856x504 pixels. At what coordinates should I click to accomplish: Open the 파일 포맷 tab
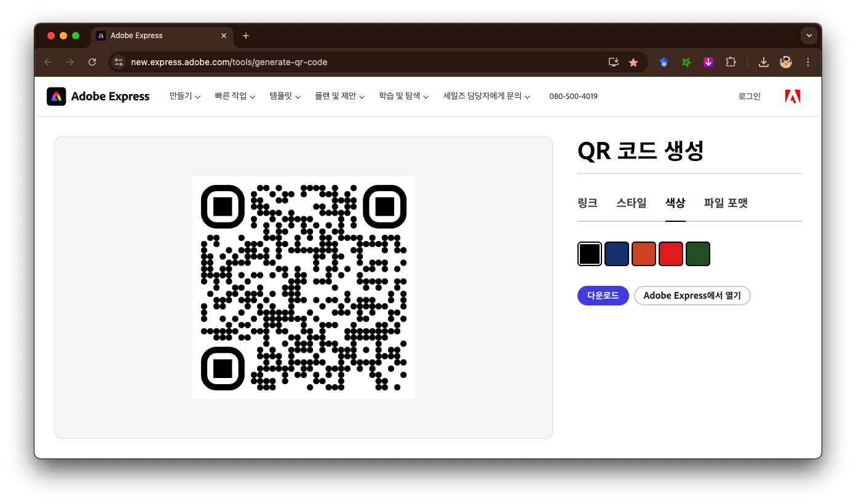726,203
